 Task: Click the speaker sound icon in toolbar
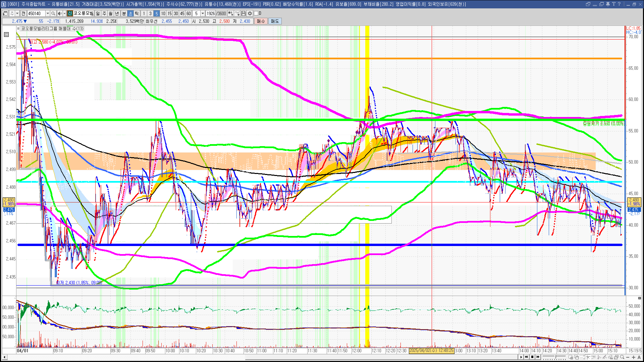59,13
